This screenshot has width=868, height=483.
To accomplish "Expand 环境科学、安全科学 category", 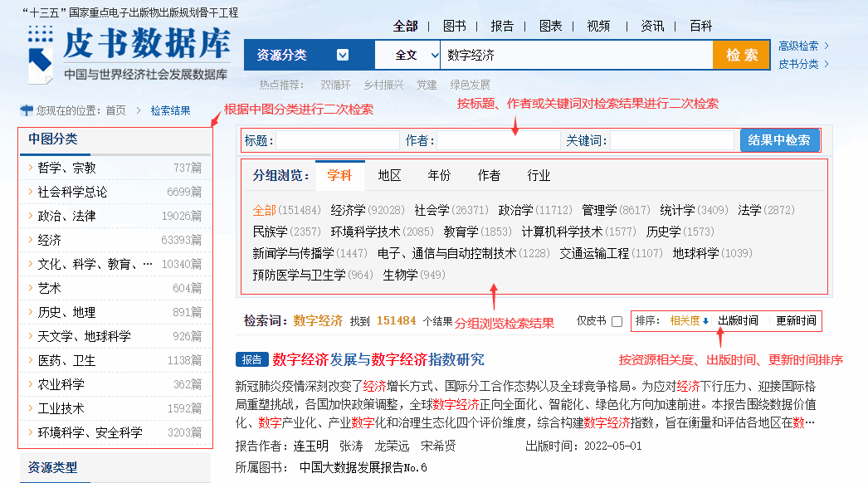I will [x=90, y=432].
